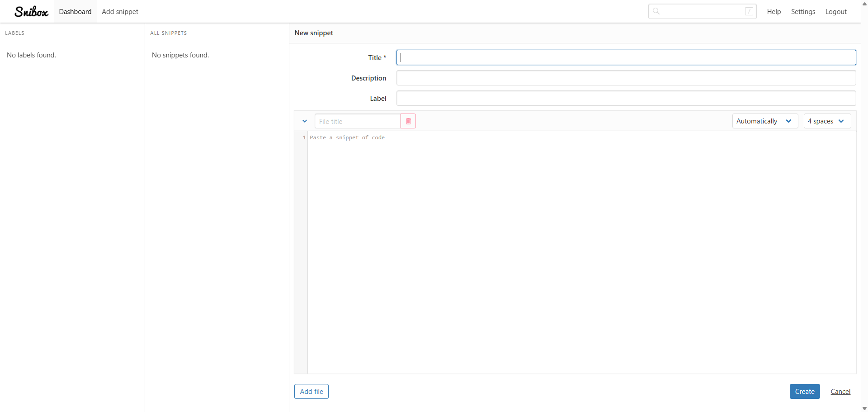Screen dimensions: 868x412
Task: Click the Snibox logo
Action: coord(31,11)
